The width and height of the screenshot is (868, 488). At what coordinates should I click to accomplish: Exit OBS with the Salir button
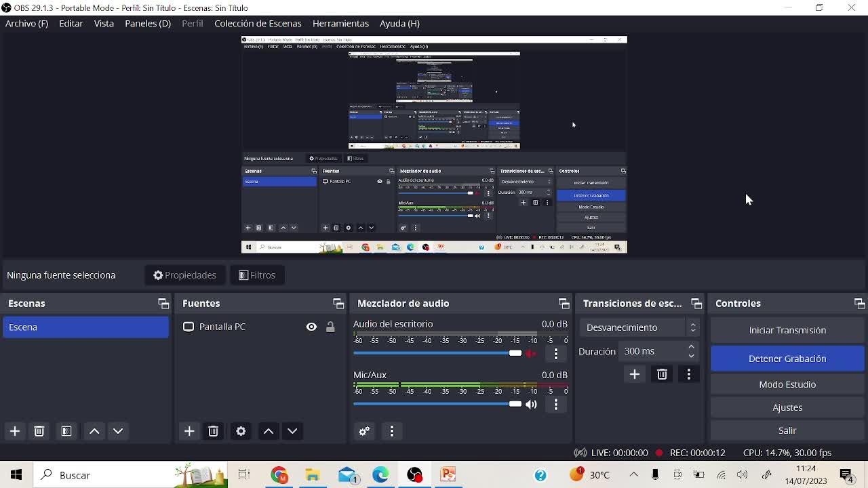pos(787,430)
